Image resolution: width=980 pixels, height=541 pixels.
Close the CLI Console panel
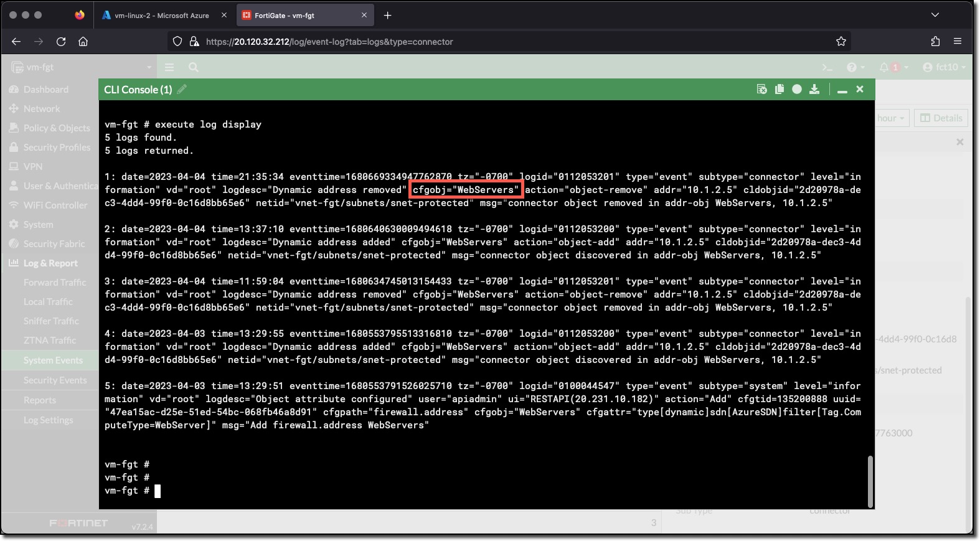click(x=860, y=90)
